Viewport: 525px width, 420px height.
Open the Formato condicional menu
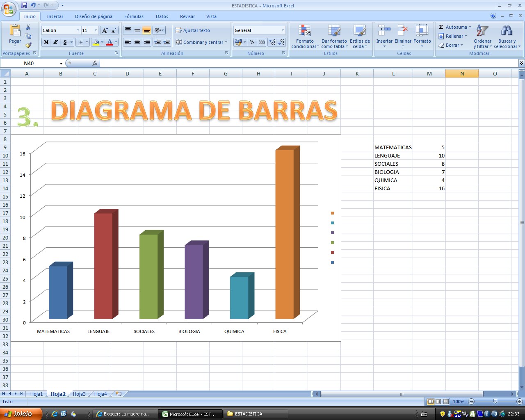(305, 37)
